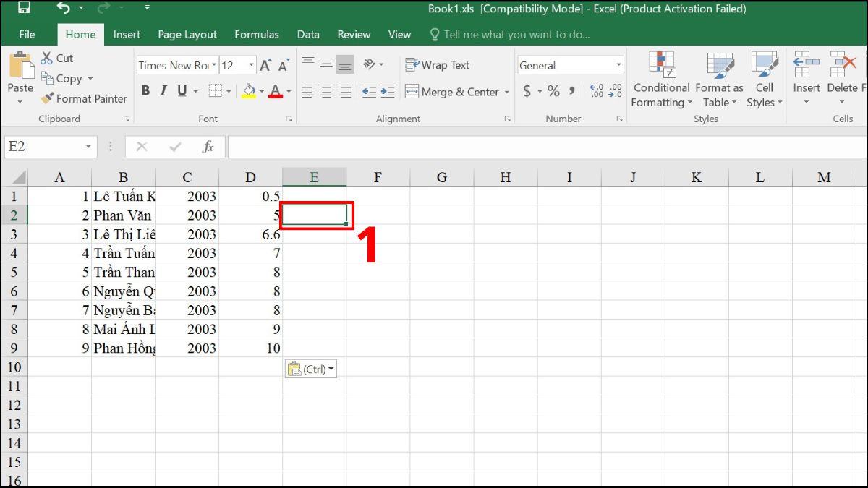Open the Number Format dropdown showing General
This screenshot has height=488, width=868.
(x=618, y=65)
